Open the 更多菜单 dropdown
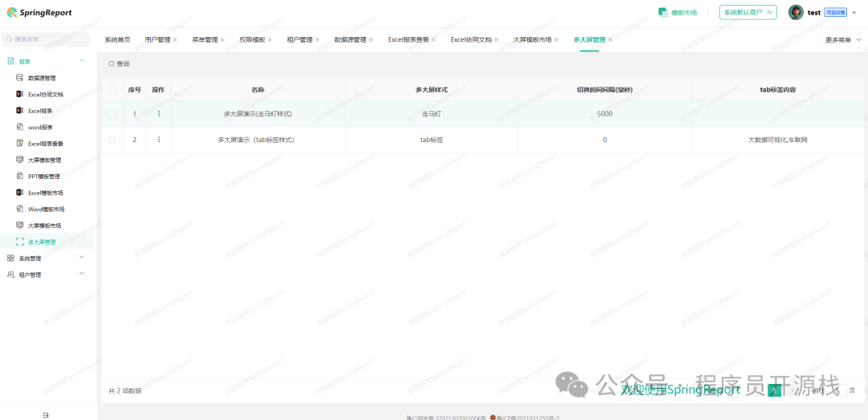This screenshot has height=420, width=868. (x=843, y=40)
